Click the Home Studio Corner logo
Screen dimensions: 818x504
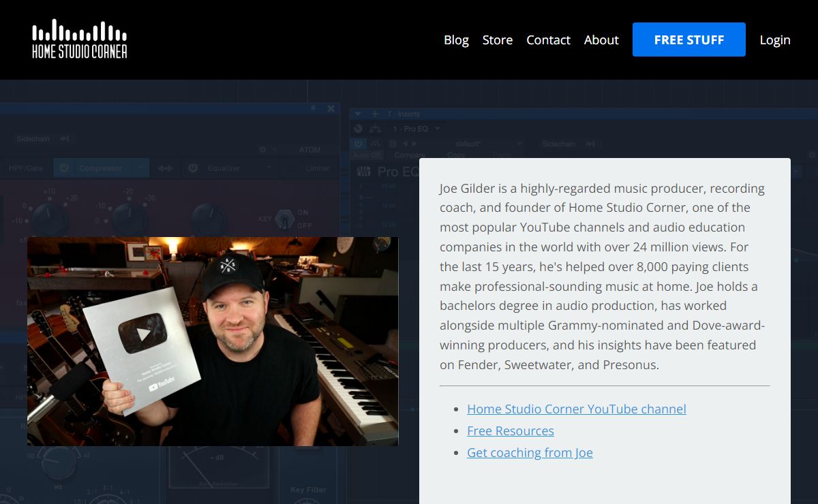point(79,40)
